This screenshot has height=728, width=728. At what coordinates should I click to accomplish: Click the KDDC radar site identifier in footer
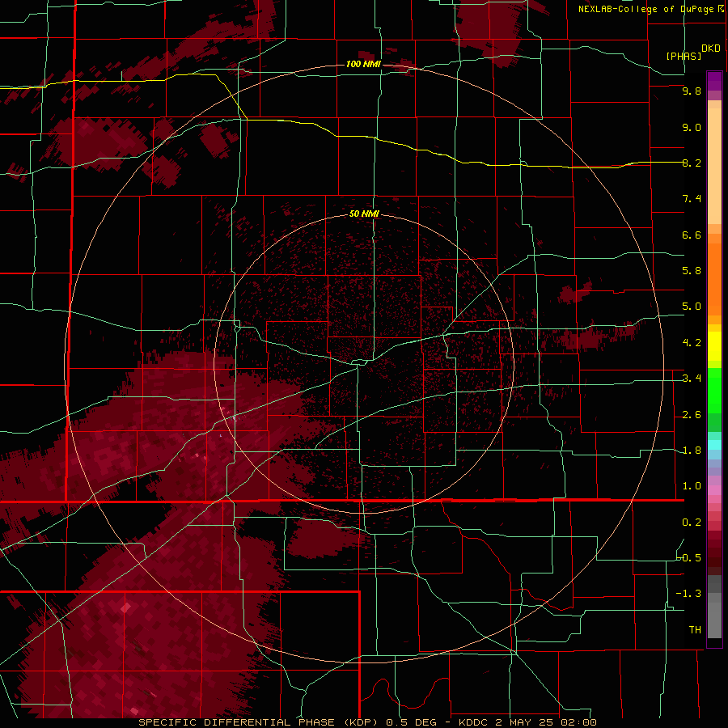472,722
